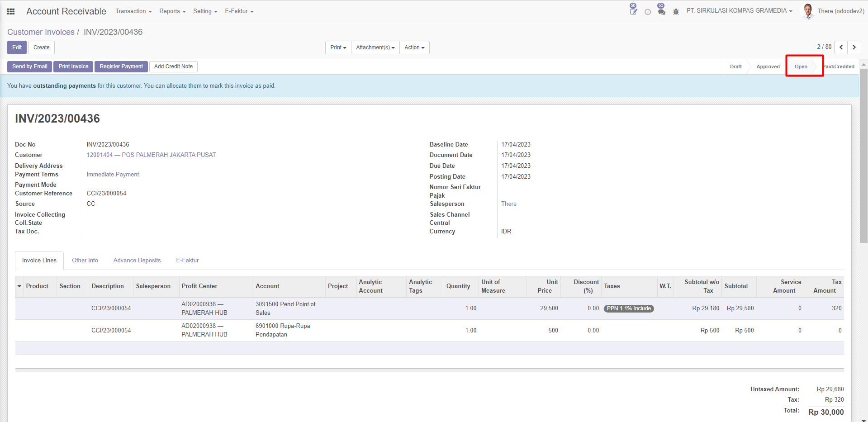Expand the Action dropdown

click(414, 47)
